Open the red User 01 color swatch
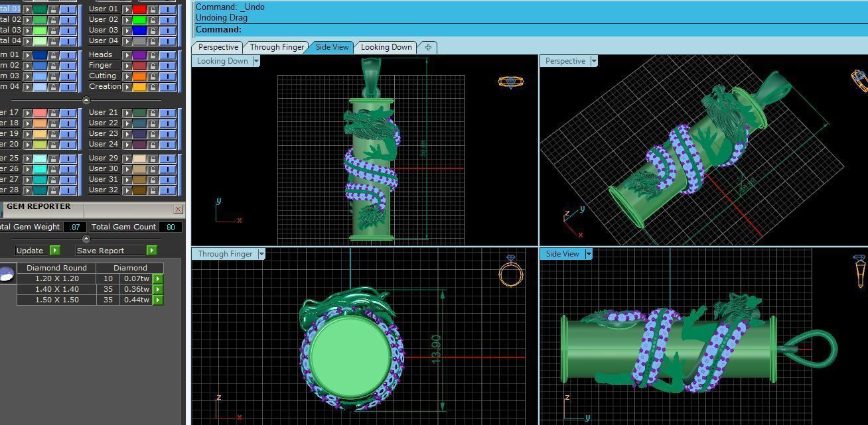The width and height of the screenshot is (868, 425). pos(139,9)
